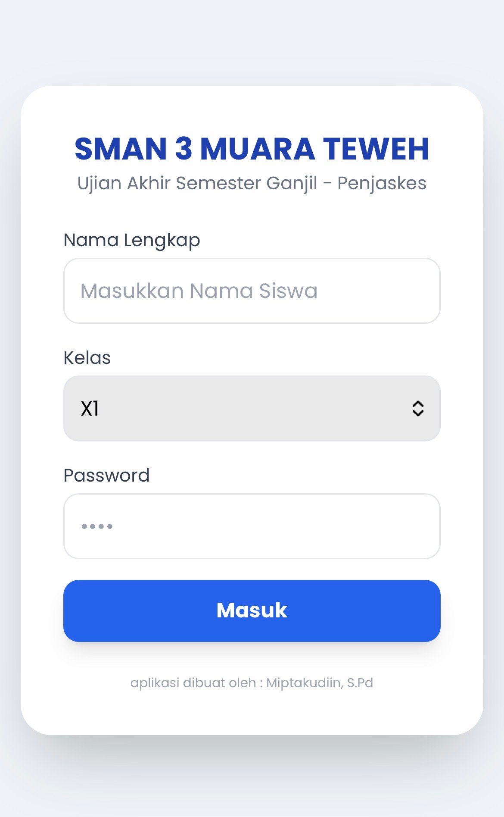Click the "Nama Lengkap" field label
This screenshot has height=817, width=504.
[x=131, y=240]
